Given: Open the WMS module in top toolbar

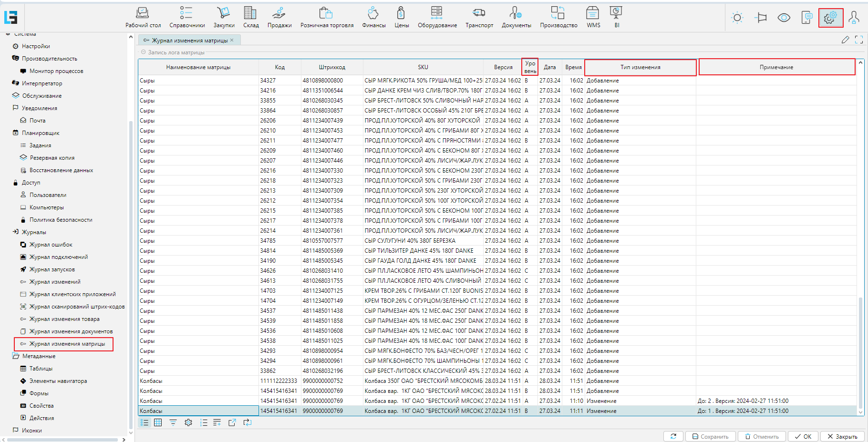Looking at the screenshot, I should tap(593, 17).
